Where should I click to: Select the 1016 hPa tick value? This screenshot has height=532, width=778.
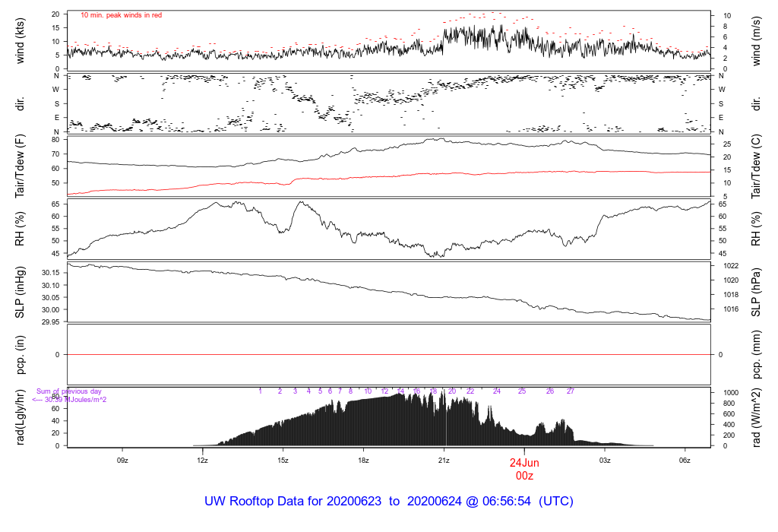click(x=731, y=309)
